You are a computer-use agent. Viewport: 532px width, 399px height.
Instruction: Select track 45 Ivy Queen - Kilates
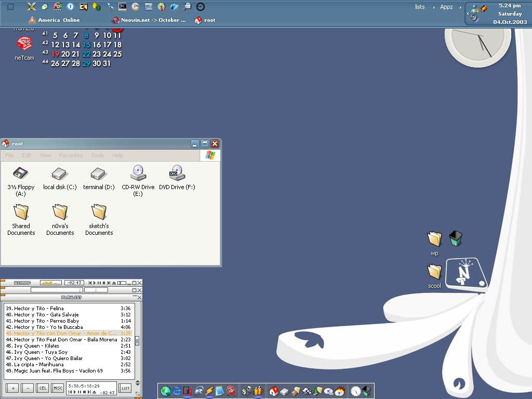pyautogui.click(x=36, y=346)
